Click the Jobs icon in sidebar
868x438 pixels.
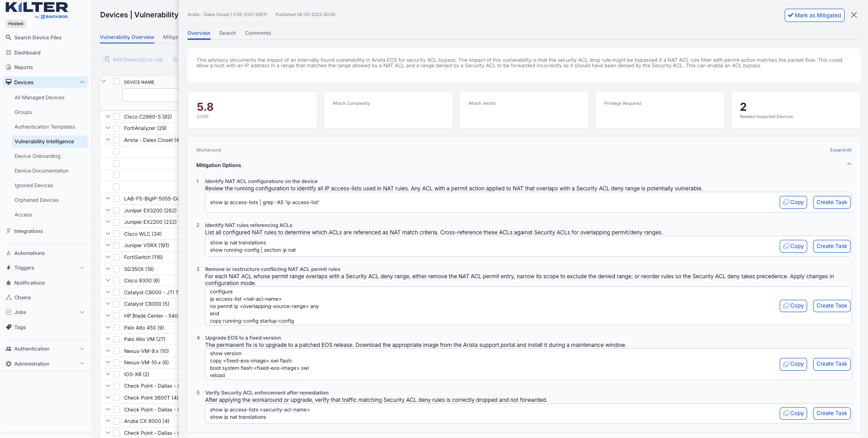pyautogui.click(x=8, y=312)
